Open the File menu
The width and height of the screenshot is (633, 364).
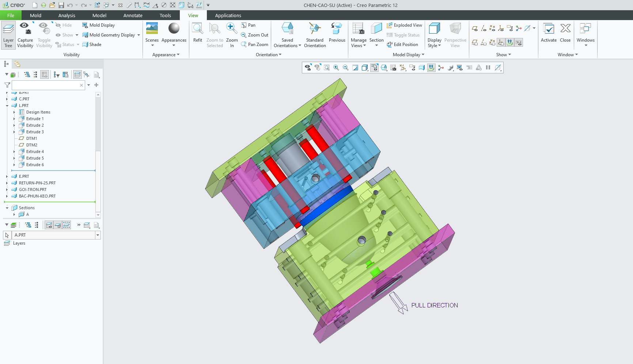(x=11, y=15)
